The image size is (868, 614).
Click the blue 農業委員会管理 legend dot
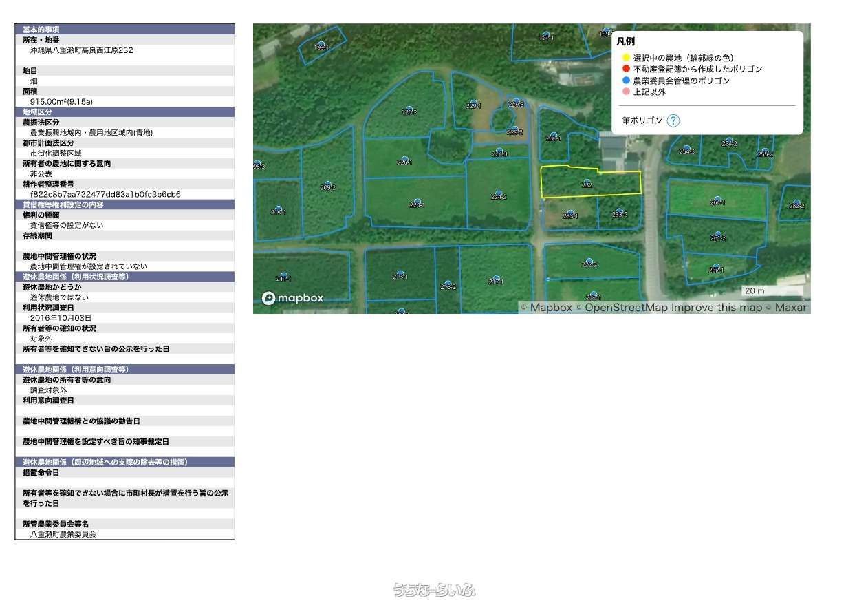[626, 81]
